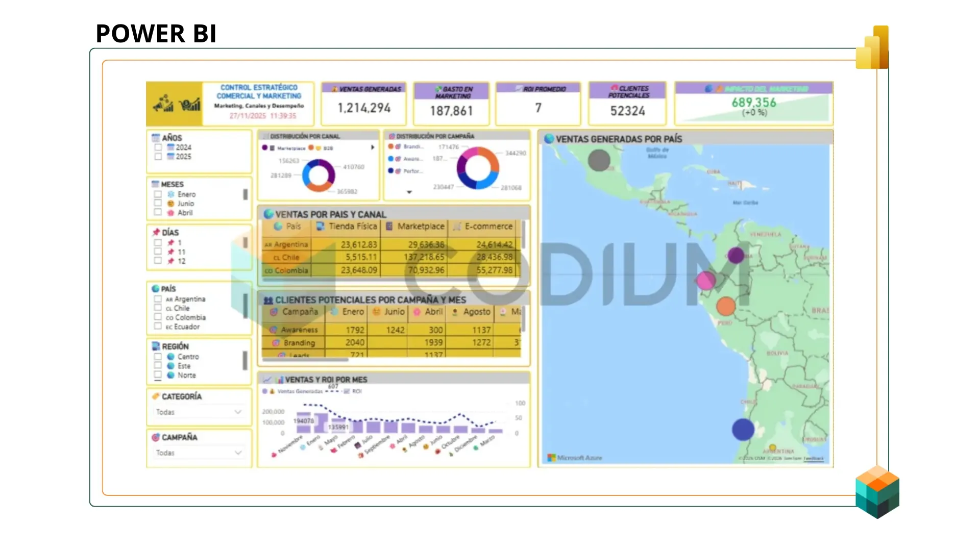The height and width of the screenshot is (551, 980).
Task: Click the REGIÓN slicer title icon
Action: 156,346
